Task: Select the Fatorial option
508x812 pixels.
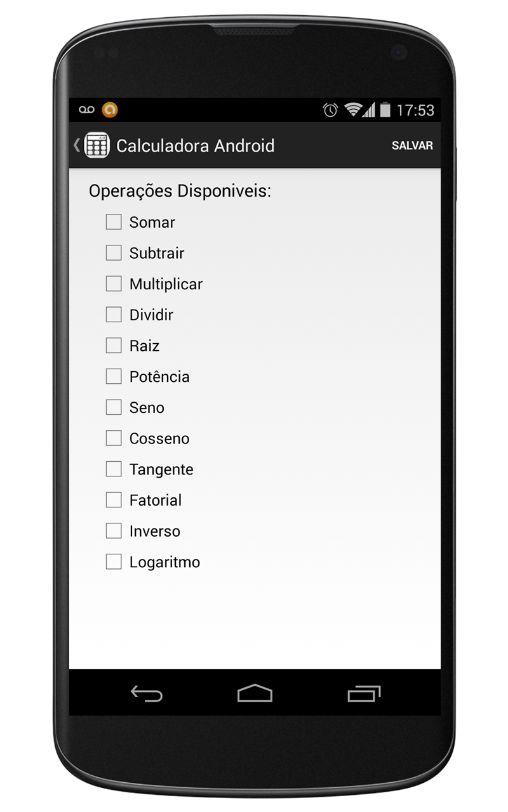Action: coord(113,499)
